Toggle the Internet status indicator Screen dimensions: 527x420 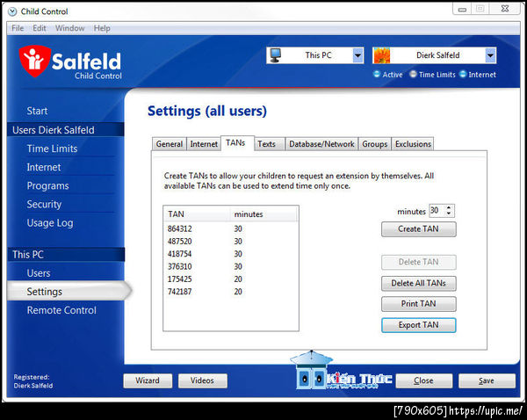(x=463, y=74)
